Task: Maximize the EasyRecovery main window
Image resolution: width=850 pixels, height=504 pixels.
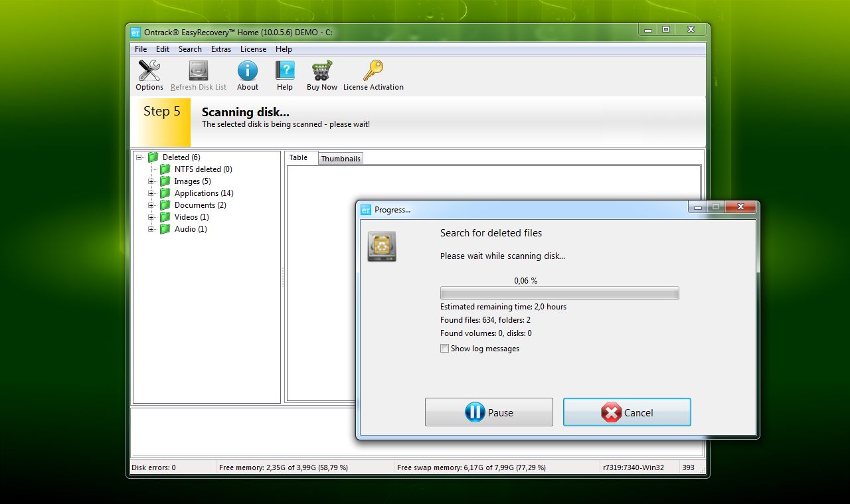Action: 666,30
